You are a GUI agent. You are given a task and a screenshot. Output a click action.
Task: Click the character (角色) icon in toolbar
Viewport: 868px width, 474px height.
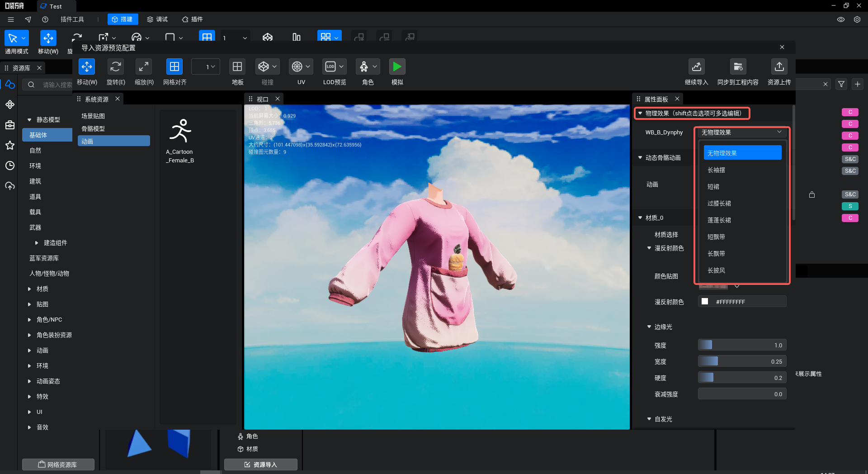click(x=364, y=67)
